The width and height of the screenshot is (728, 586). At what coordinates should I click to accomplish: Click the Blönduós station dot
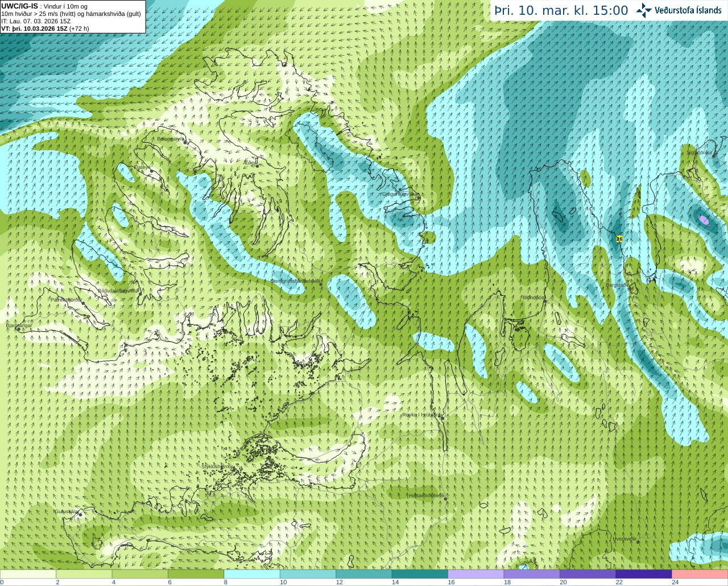545,302
